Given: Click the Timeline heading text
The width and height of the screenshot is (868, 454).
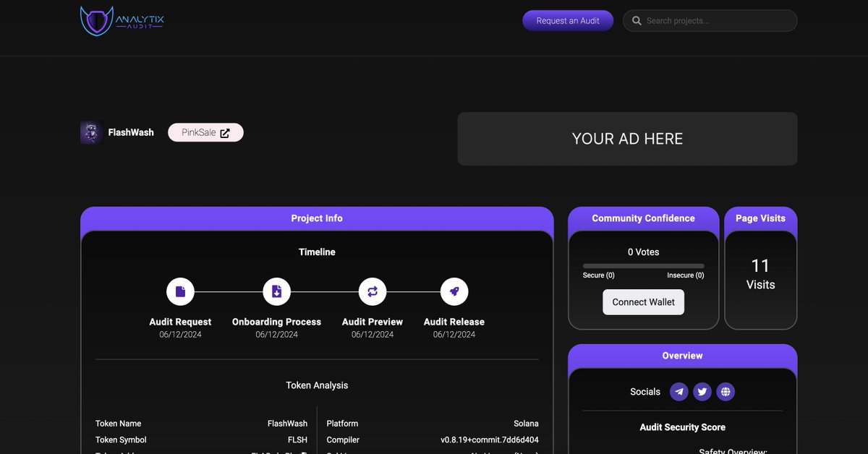Looking at the screenshot, I should click(317, 252).
